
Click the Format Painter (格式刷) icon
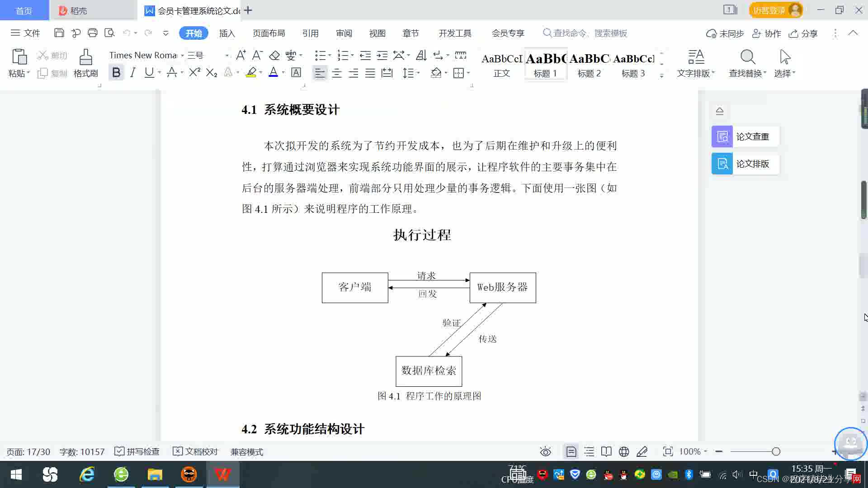coord(85,58)
